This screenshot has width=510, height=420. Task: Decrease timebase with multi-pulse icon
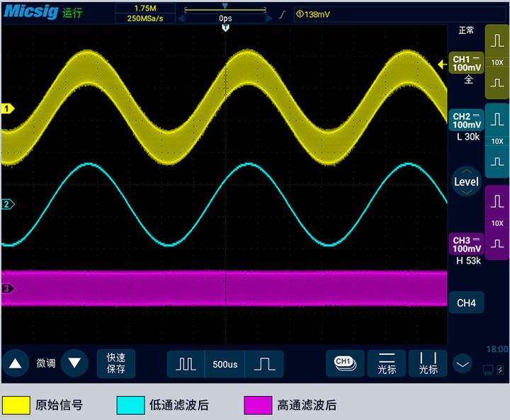point(186,364)
